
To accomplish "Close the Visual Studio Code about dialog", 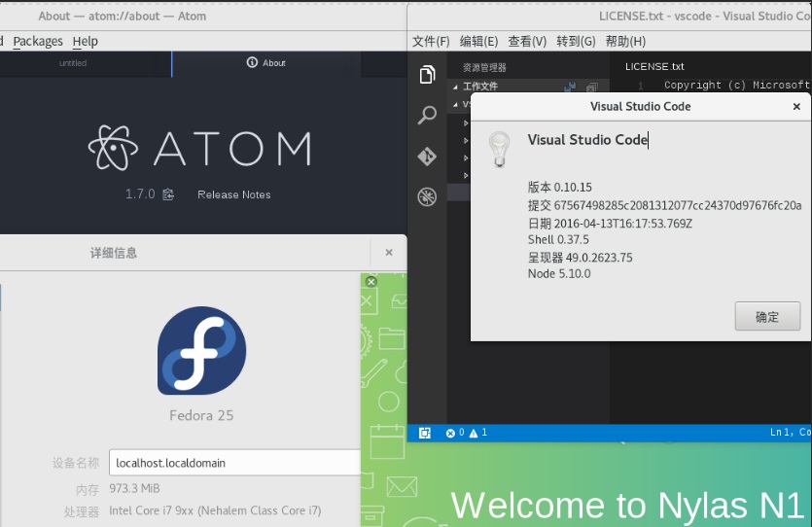I will tap(796, 106).
